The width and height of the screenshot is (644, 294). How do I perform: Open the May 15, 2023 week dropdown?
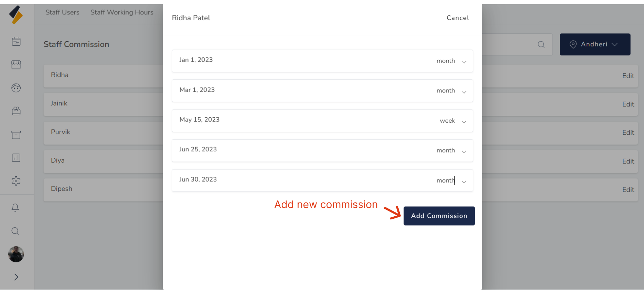pos(464,122)
